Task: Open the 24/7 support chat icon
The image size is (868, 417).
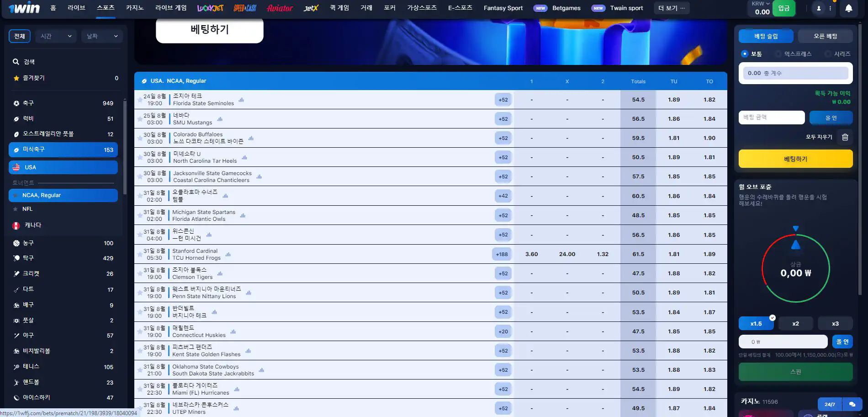Action: click(x=852, y=404)
